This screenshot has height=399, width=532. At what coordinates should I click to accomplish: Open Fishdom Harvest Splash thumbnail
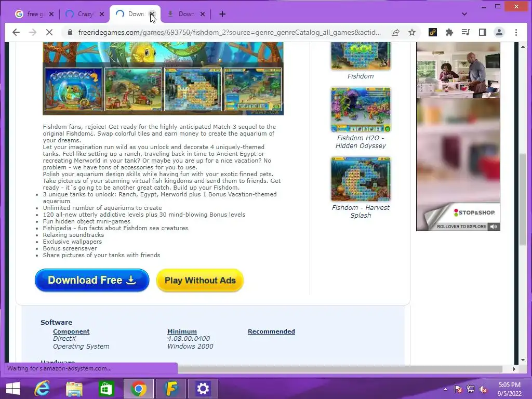click(361, 179)
